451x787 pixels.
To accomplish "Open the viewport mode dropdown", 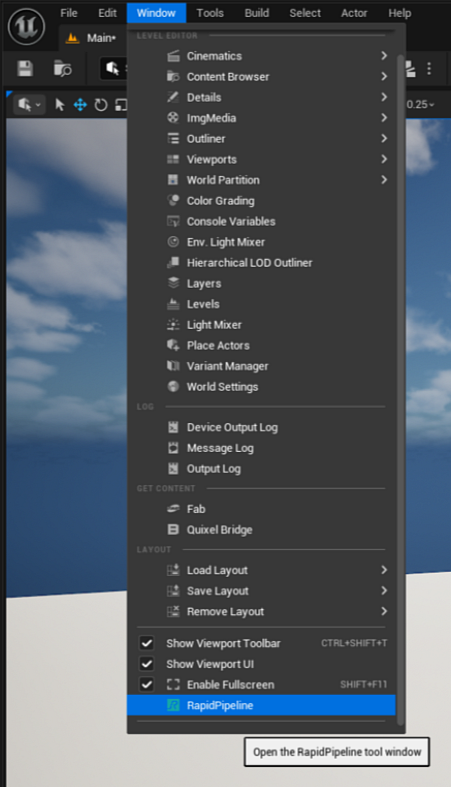I will click(x=29, y=104).
